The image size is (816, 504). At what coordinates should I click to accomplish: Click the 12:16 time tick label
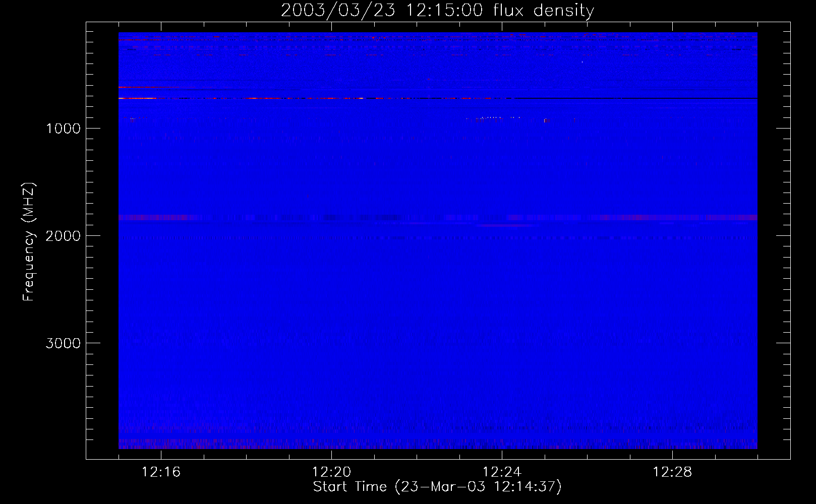tap(161, 472)
